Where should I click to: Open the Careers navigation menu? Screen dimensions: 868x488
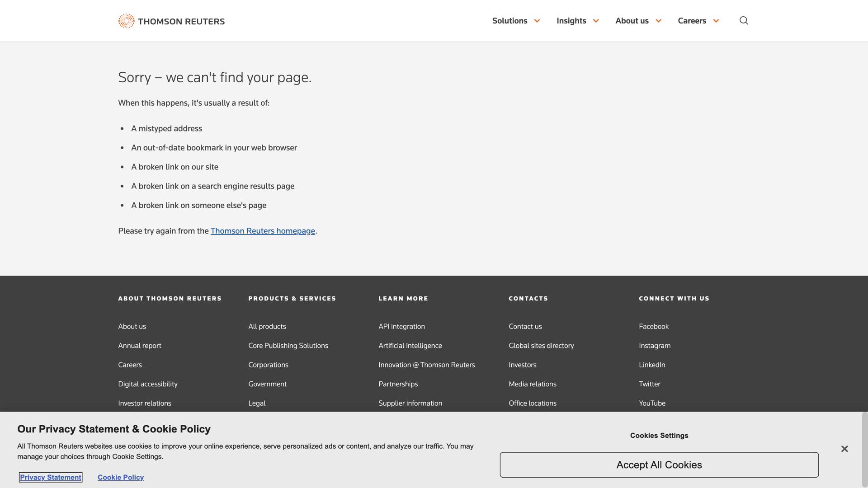tap(692, 21)
